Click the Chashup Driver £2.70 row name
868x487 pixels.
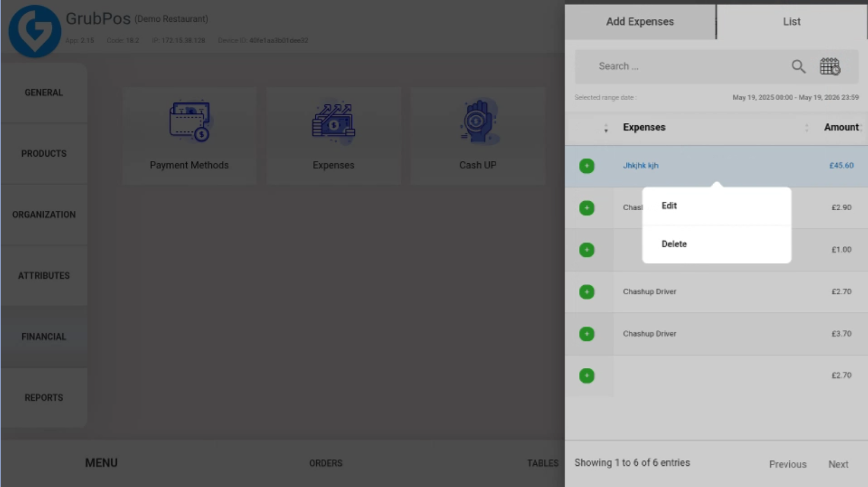click(649, 292)
